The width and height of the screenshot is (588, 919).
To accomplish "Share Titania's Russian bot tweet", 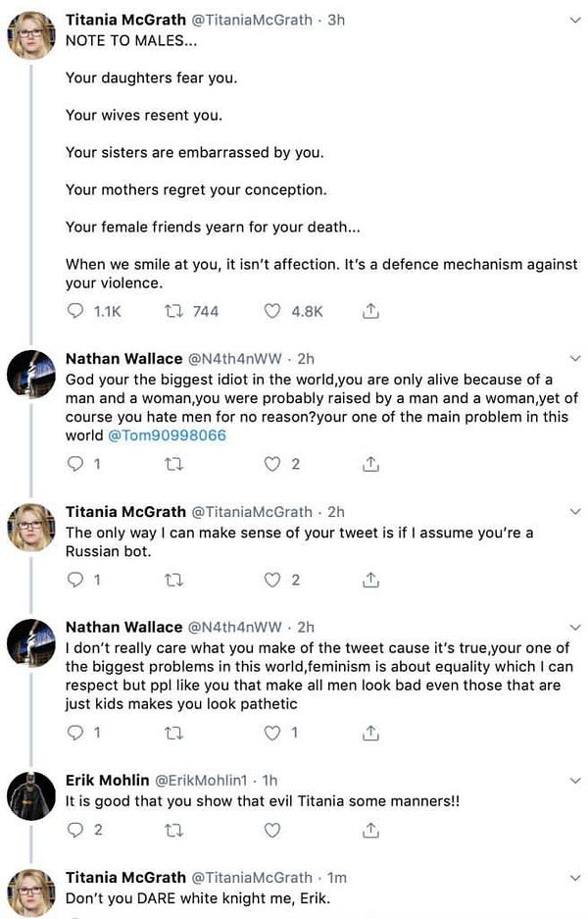I will (371, 580).
